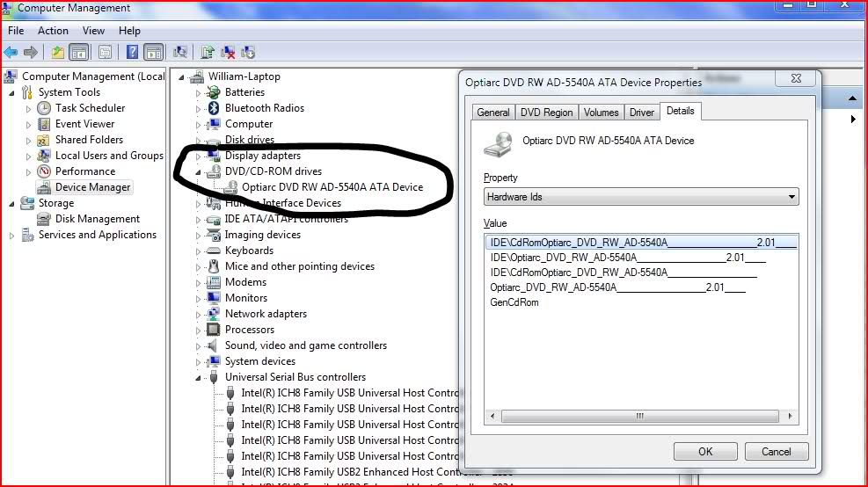The height and width of the screenshot is (487, 868).
Task: Select the Details tab
Action: coord(681,111)
